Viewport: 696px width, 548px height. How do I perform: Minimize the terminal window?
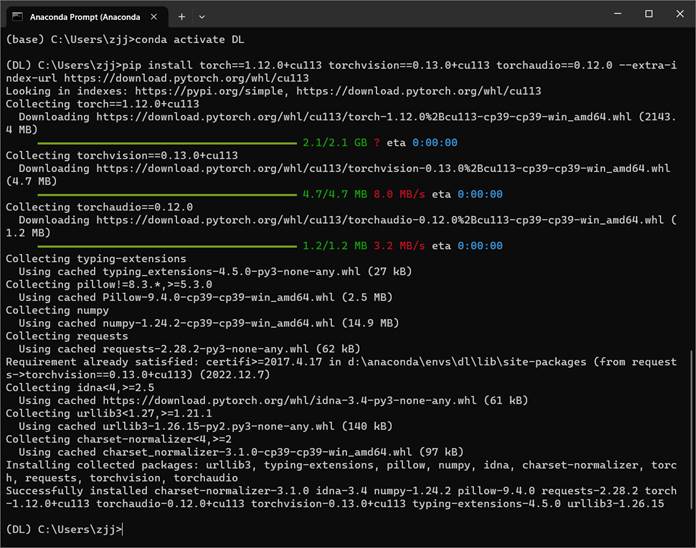(x=617, y=14)
